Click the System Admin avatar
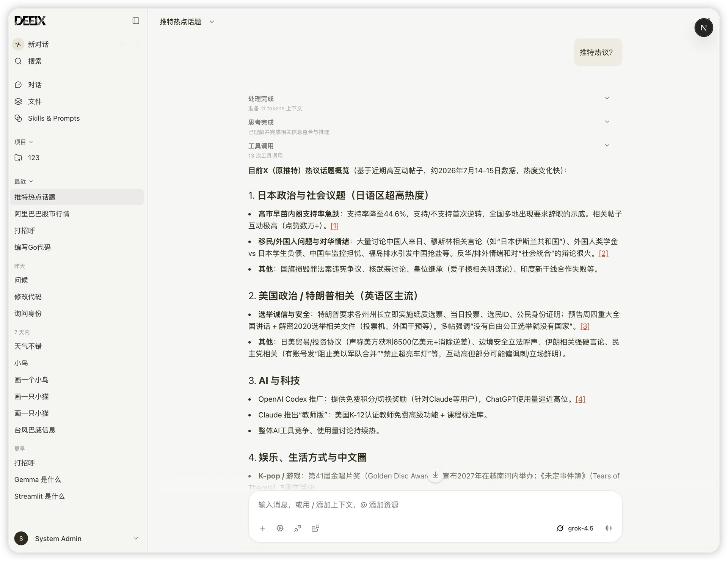 tap(21, 538)
